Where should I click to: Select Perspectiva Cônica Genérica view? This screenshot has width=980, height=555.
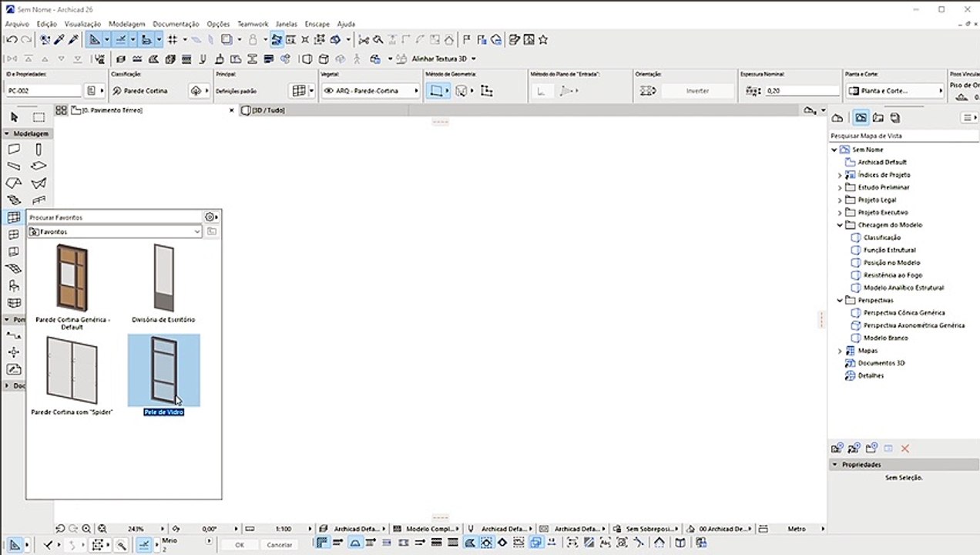pos(904,313)
